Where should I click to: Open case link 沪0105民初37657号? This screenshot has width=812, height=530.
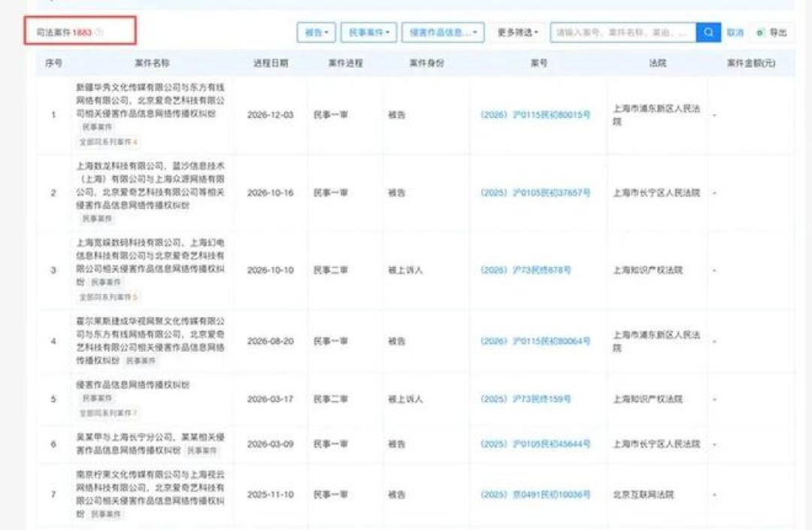click(535, 192)
